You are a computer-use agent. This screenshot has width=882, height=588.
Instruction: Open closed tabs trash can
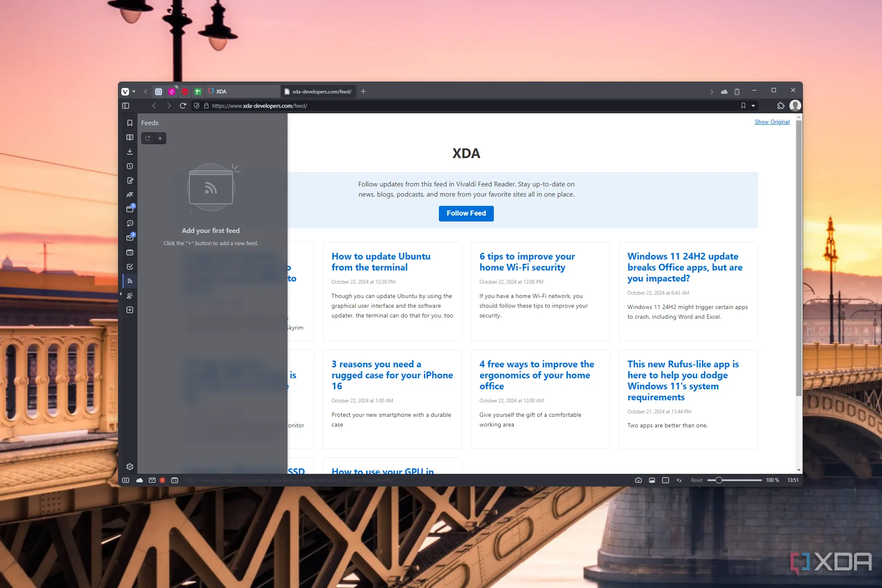[737, 91]
